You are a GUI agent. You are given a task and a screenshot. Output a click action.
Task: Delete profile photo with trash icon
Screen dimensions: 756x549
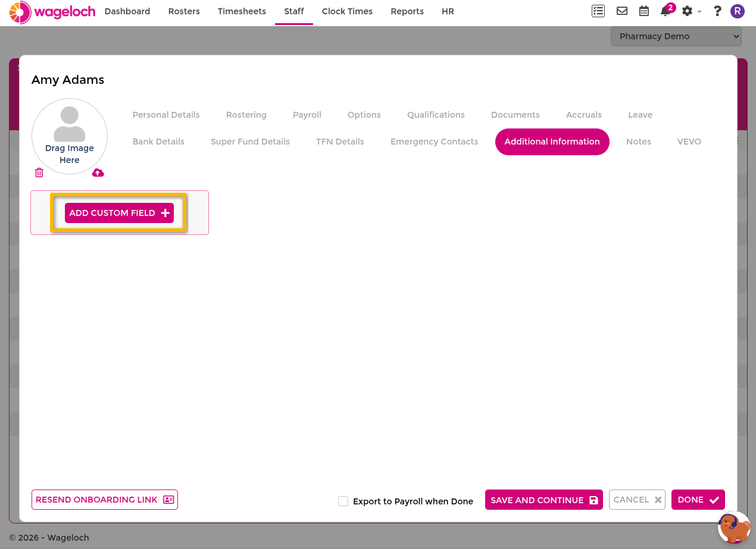coord(39,172)
